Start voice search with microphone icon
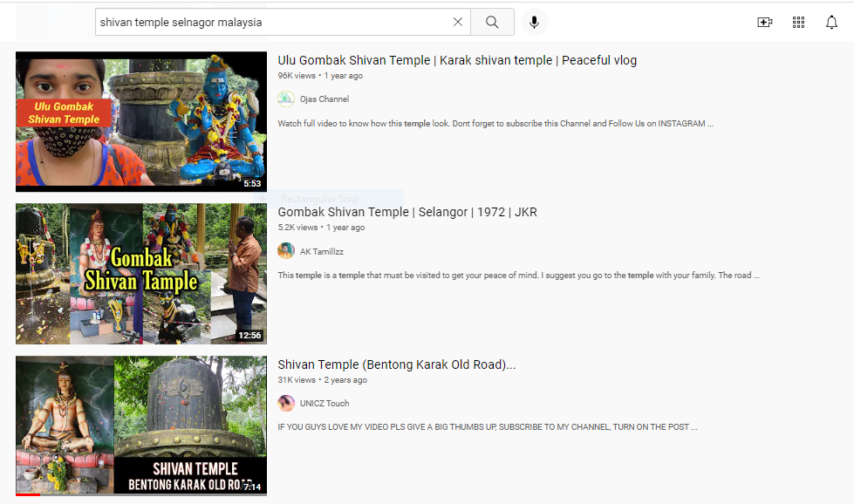Viewport: 854px width, 504px height. pyautogui.click(x=534, y=23)
